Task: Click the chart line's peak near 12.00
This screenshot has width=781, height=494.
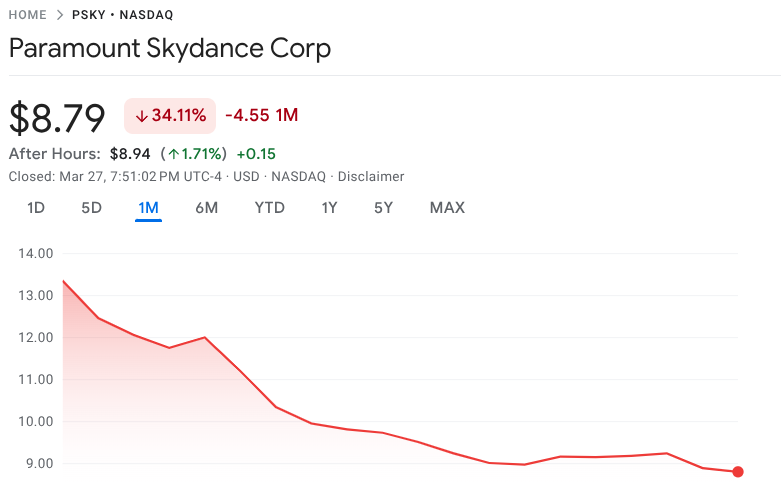Action: 205,338
